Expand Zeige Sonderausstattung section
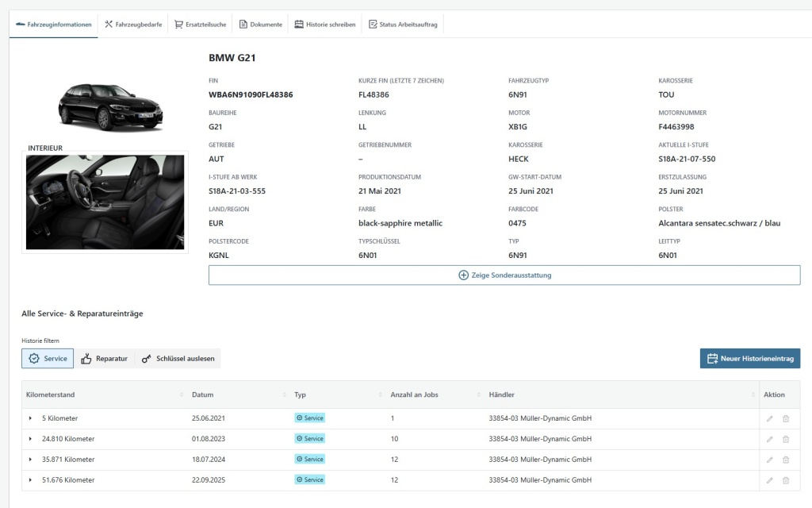 [504, 275]
